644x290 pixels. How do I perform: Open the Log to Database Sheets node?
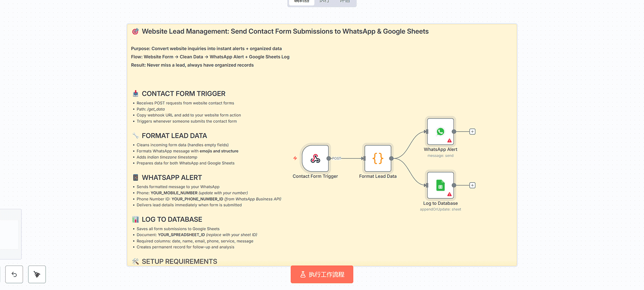(440, 185)
